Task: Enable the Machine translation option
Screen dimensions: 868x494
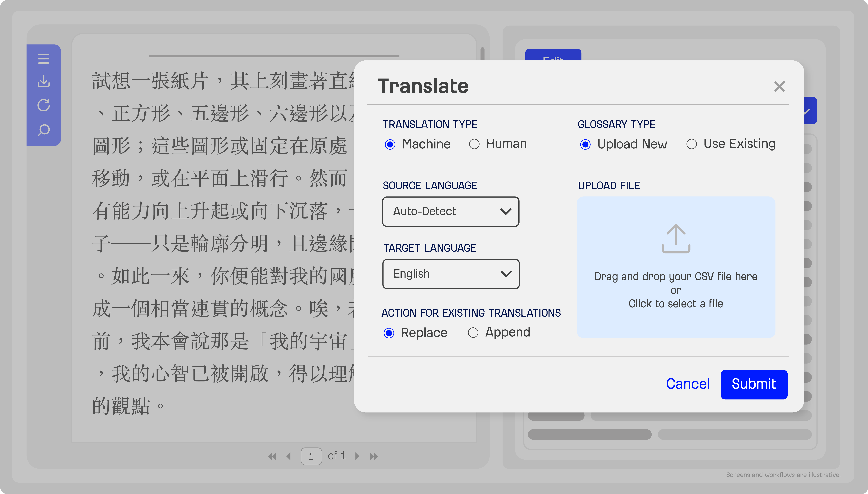Action: pyautogui.click(x=390, y=144)
